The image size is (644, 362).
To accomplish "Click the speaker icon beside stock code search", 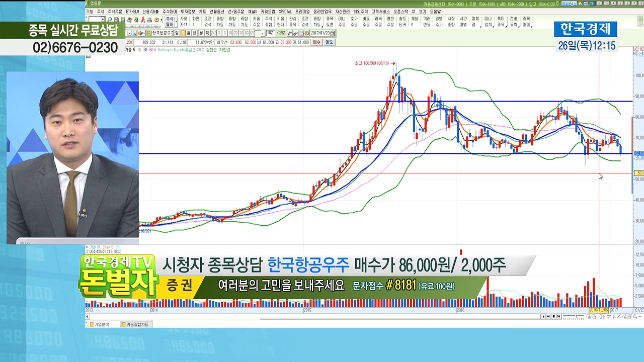I will [x=139, y=33].
